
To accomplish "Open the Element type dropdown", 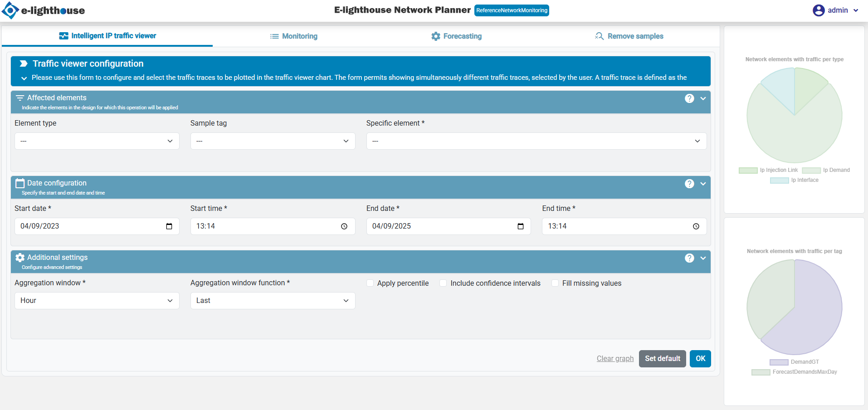I will 97,141.
